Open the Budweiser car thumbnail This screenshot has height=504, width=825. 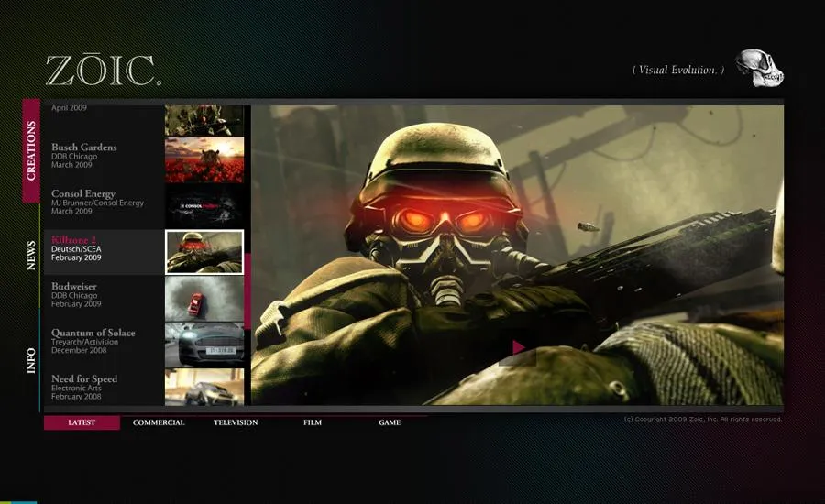204,299
